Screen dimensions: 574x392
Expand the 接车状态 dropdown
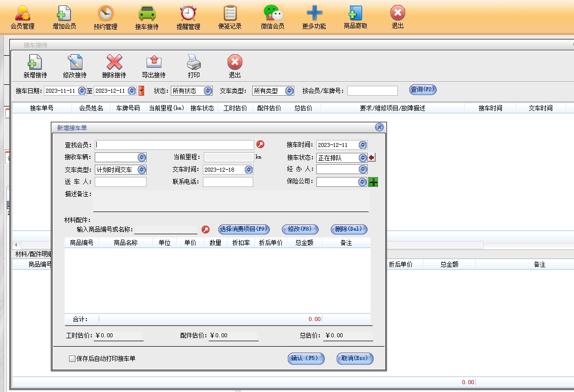click(362, 158)
